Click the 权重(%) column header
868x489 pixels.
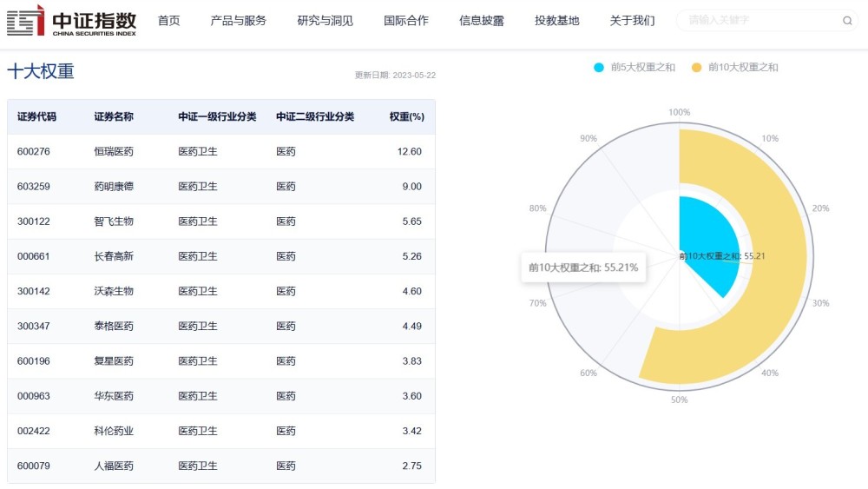tap(406, 117)
